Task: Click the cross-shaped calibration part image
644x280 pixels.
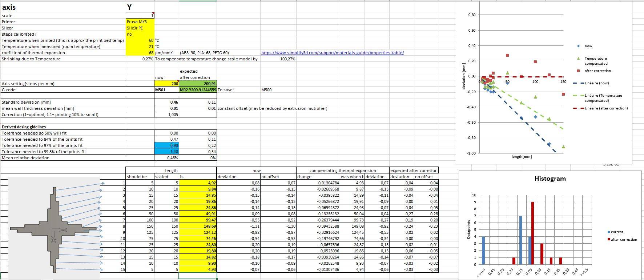Action: (x=54, y=229)
